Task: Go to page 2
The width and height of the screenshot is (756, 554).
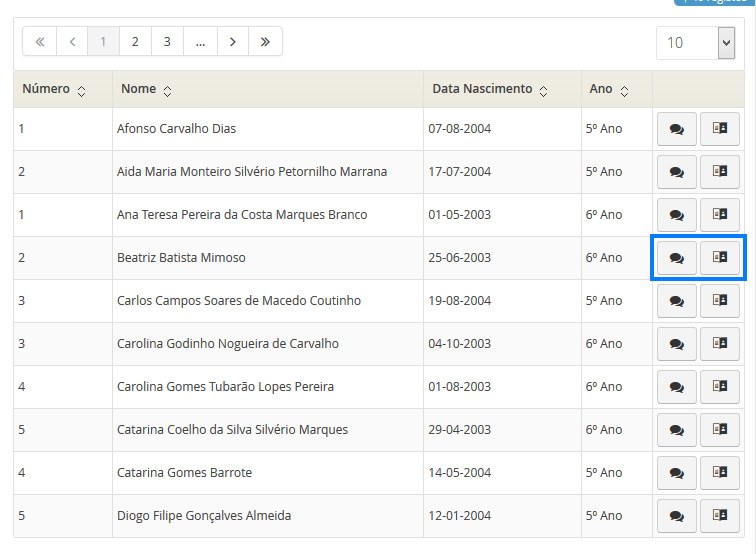Action: tap(135, 42)
